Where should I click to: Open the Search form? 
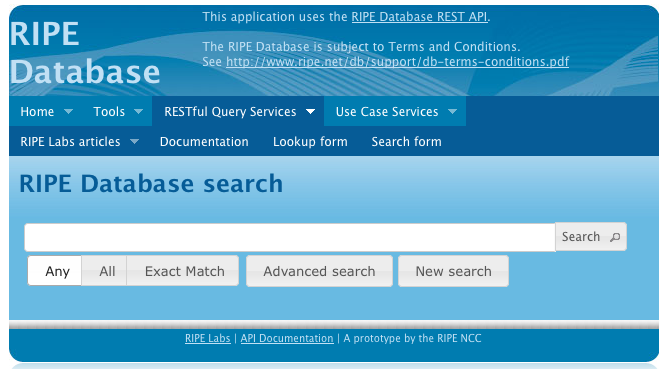406,141
